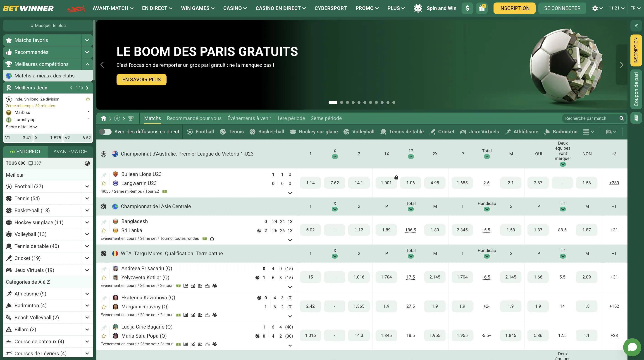
Task: Open the CASINO header menu
Action: (235, 8)
